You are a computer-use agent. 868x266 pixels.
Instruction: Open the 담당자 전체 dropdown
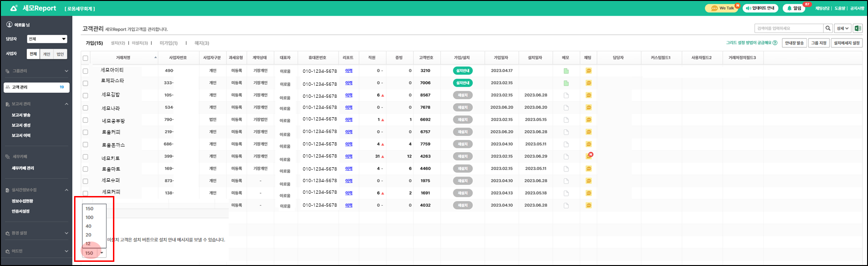pos(47,39)
